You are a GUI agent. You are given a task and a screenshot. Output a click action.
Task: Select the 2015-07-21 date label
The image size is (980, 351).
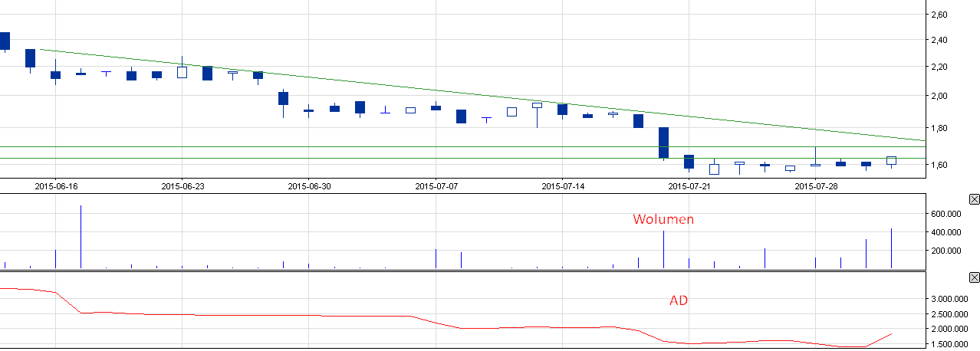[689, 186]
